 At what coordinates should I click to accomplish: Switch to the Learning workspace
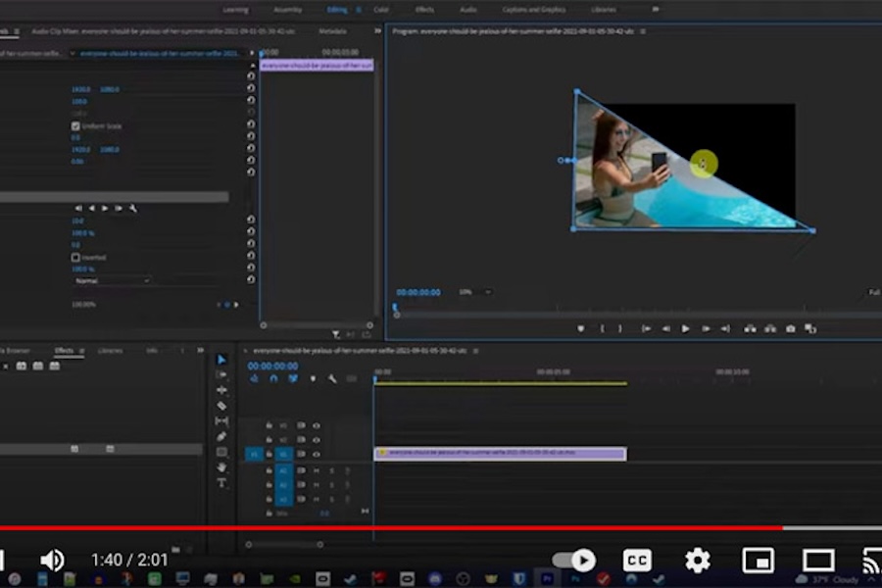tap(235, 10)
